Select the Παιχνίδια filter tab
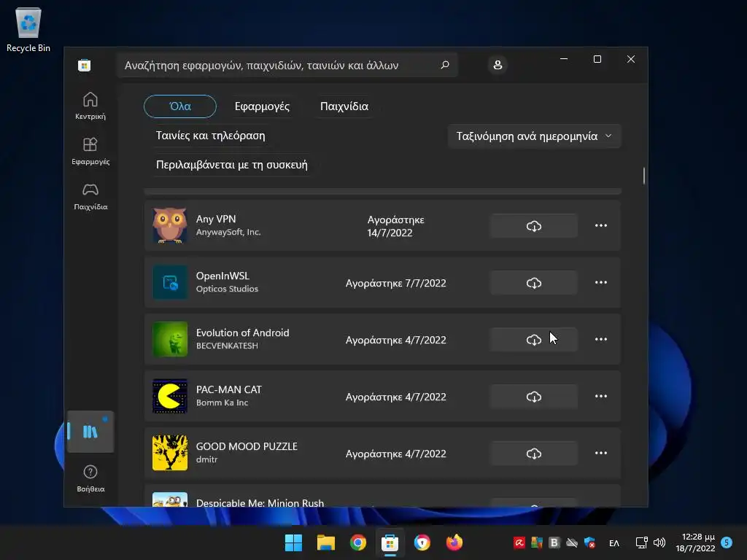The image size is (747, 560). coord(344,106)
